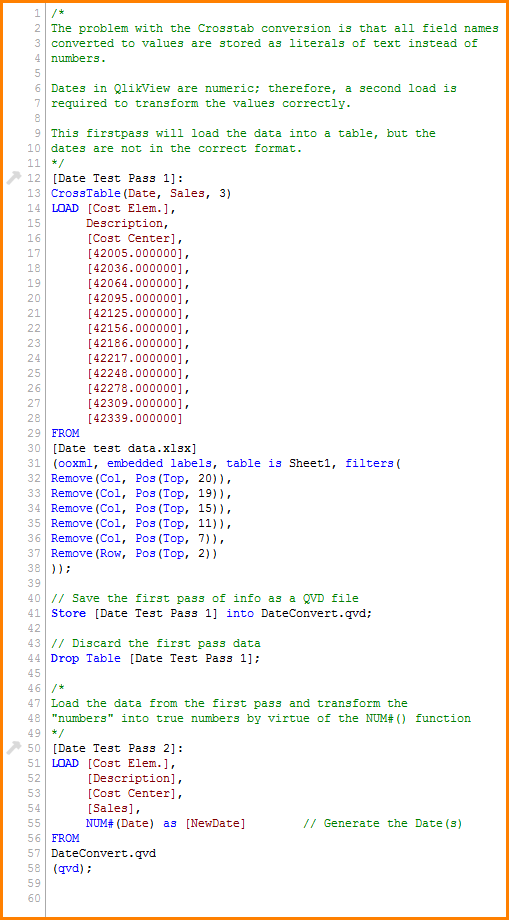Click the [Cost Center] field on line 16
509x920 pixels.
point(134,239)
